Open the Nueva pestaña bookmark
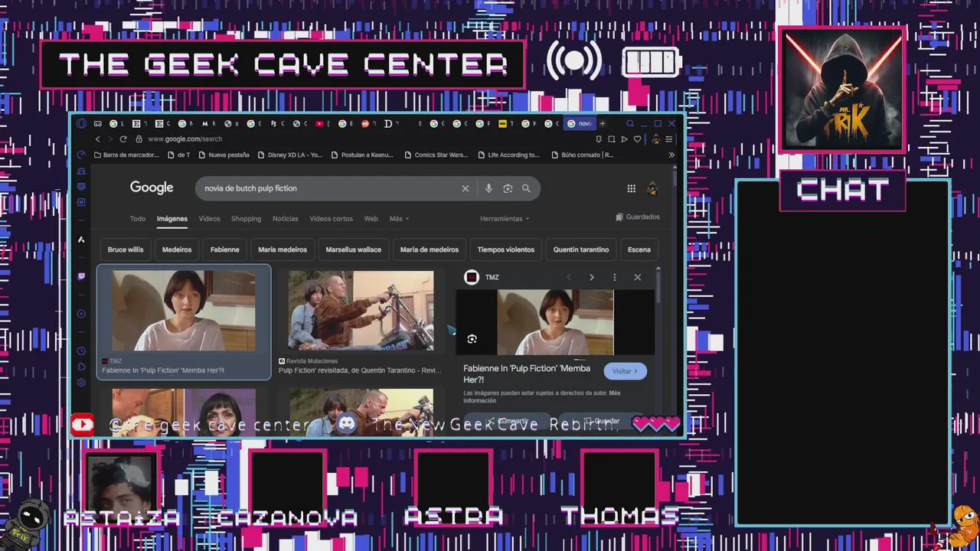This screenshot has height=551, width=980. click(x=224, y=155)
